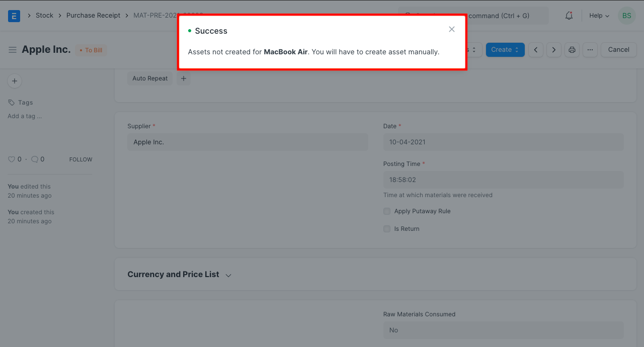Open the Help dropdown menu
This screenshot has height=347, width=644.
point(599,16)
